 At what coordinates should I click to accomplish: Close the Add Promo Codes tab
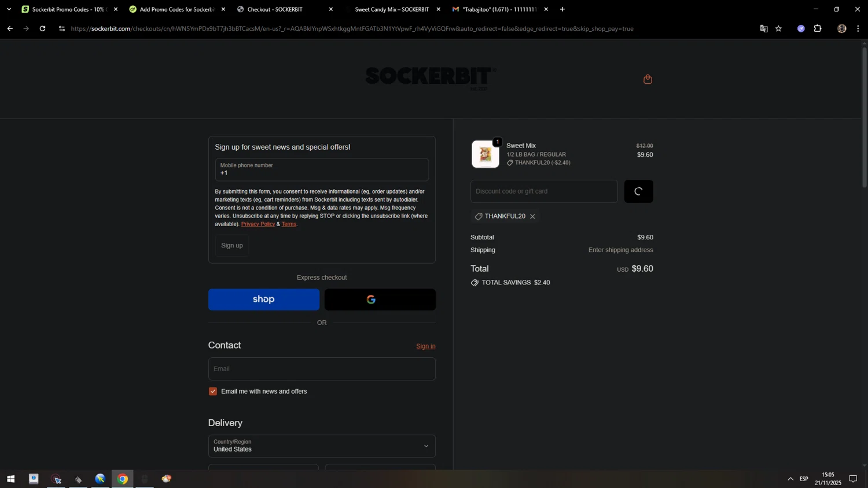pyautogui.click(x=223, y=9)
